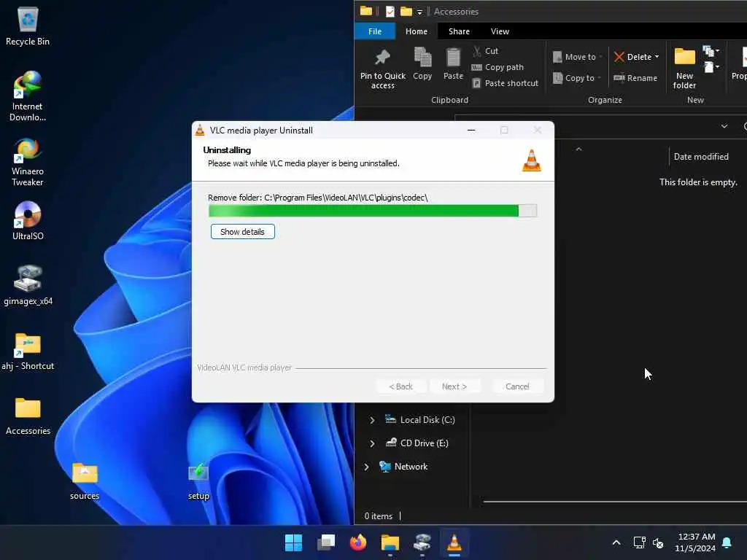Click the quick access toolbar properties checkmark icon
Viewport: 747px width, 560px height.
tap(390, 12)
